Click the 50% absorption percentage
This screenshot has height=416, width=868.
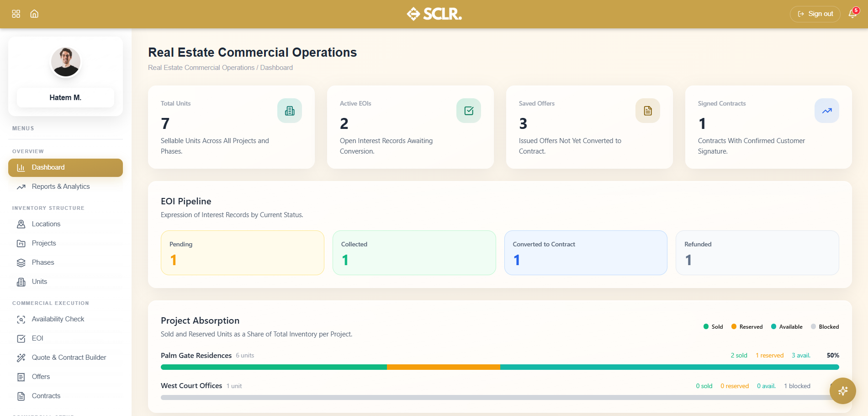[x=833, y=355]
